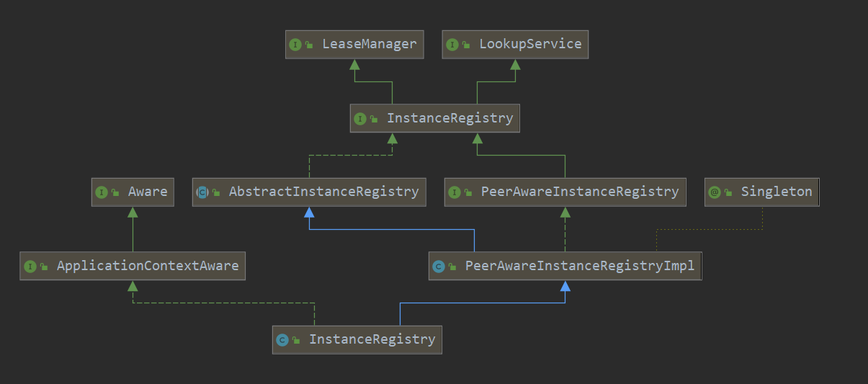Click the abstract class icon on AbstractInstanceRegistry
The image size is (868, 384).
click(x=202, y=192)
